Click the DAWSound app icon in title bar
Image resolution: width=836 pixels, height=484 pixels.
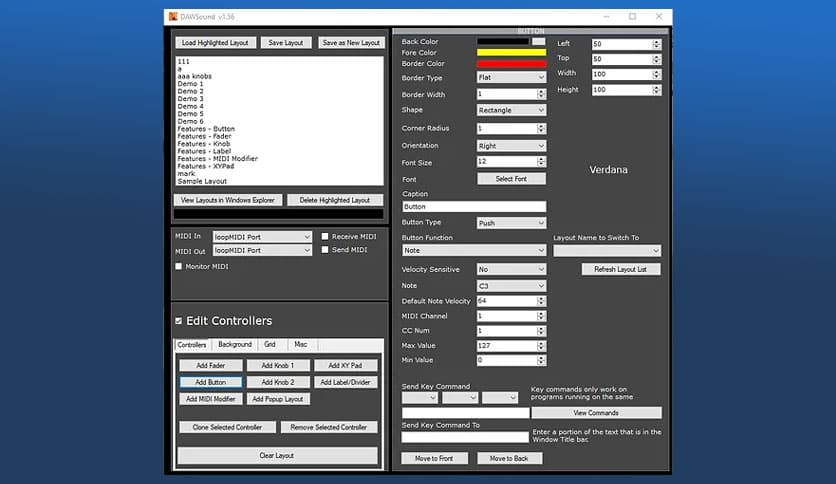pyautogui.click(x=173, y=17)
